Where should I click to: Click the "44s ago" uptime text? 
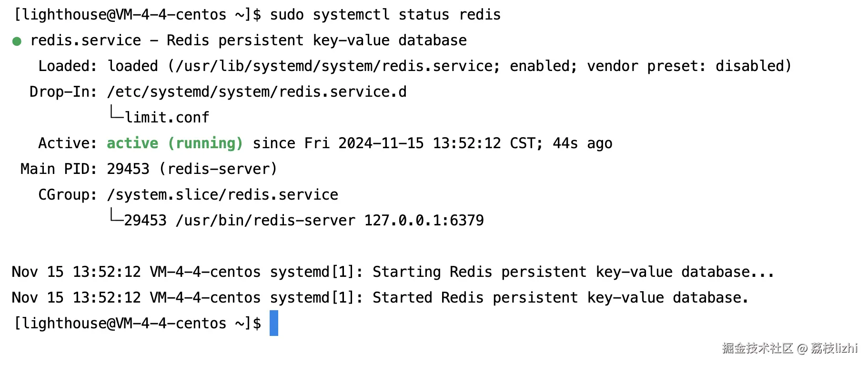[x=582, y=143]
